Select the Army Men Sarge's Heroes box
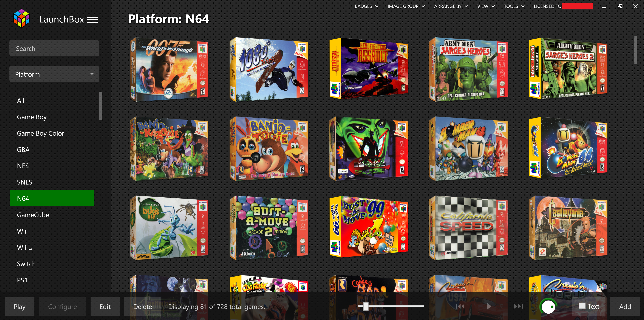The height and width of the screenshot is (320, 644). [469, 69]
